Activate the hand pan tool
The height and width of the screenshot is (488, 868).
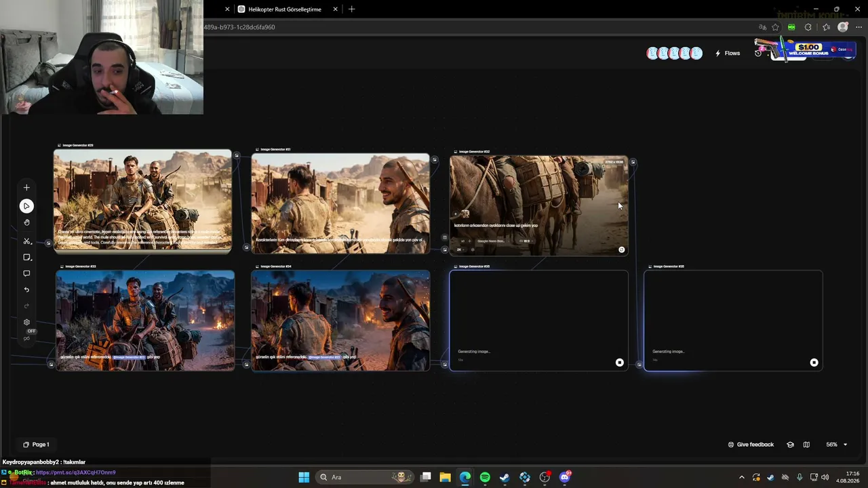pyautogui.click(x=26, y=222)
